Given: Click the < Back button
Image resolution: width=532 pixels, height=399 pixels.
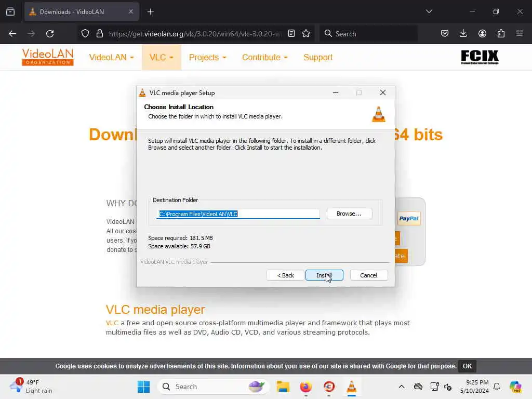Looking at the screenshot, I should point(285,275).
